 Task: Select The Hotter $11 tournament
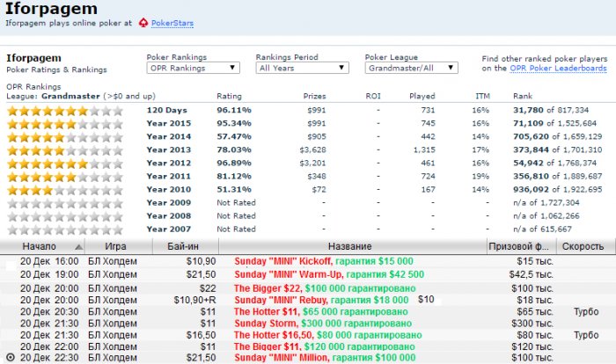(x=321, y=312)
